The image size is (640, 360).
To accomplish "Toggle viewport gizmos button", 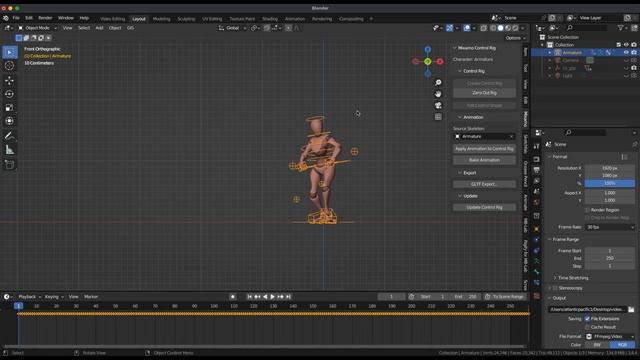I will (x=449, y=28).
